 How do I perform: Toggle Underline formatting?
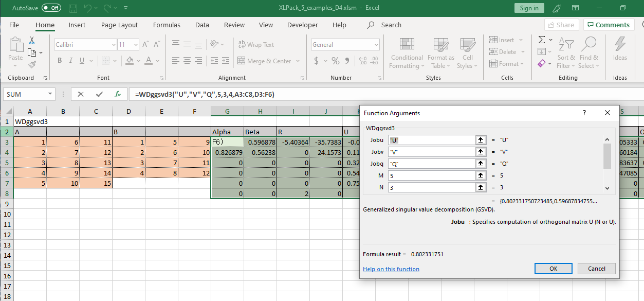[x=82, y=61]
